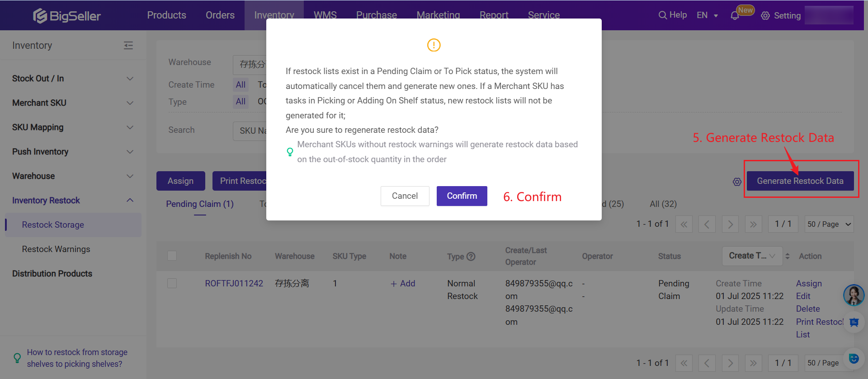Open the Products menu

166,15
